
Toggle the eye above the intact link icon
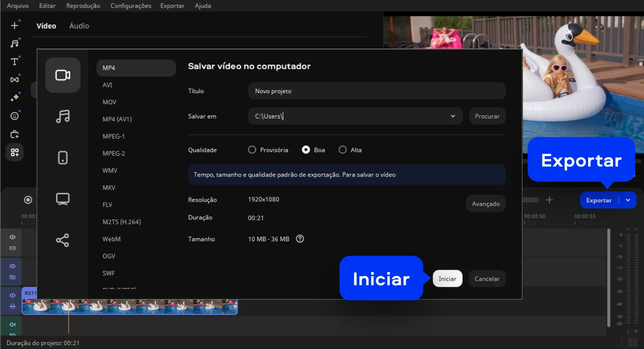point(13,237)
